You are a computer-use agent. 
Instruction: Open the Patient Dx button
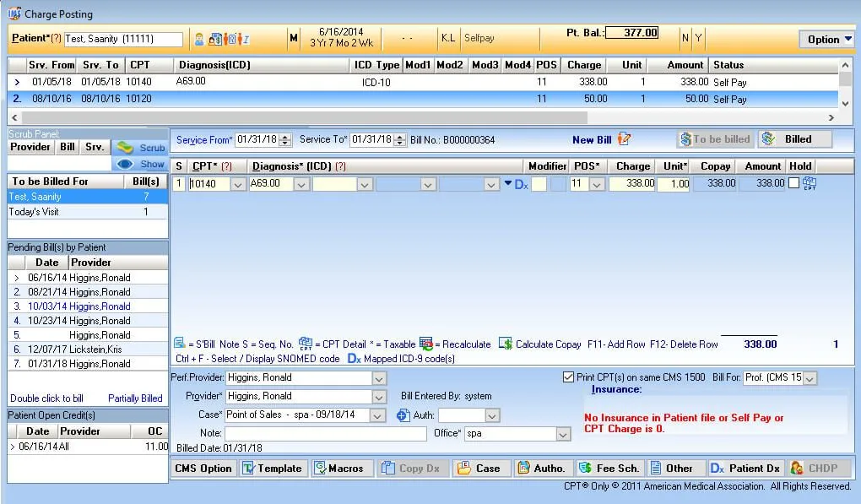[x=745, y=469]
